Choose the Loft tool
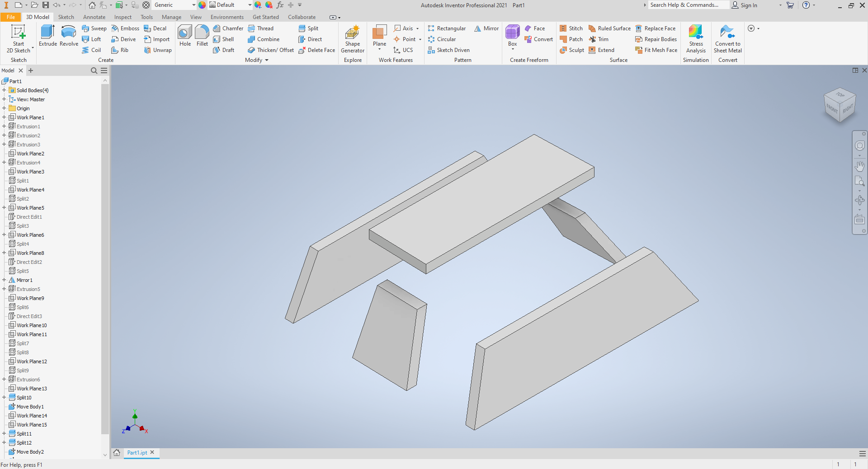The height and width of the screenshot is (469, 868). tap(91, 39)
